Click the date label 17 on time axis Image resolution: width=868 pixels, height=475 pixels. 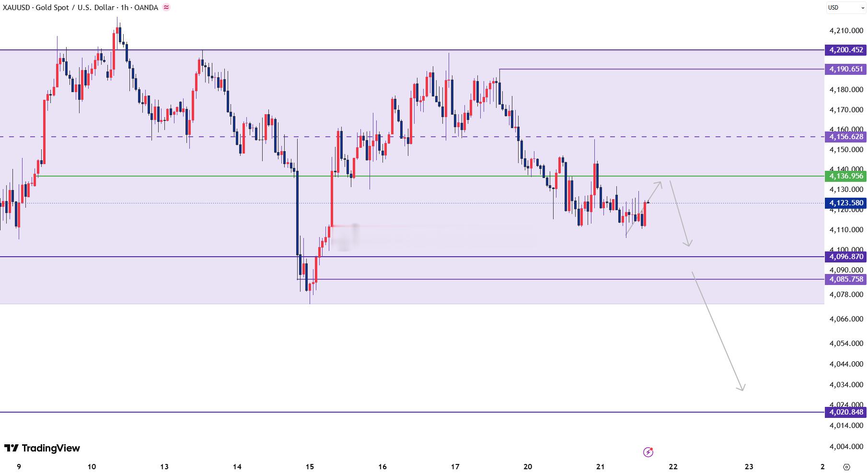455,467
